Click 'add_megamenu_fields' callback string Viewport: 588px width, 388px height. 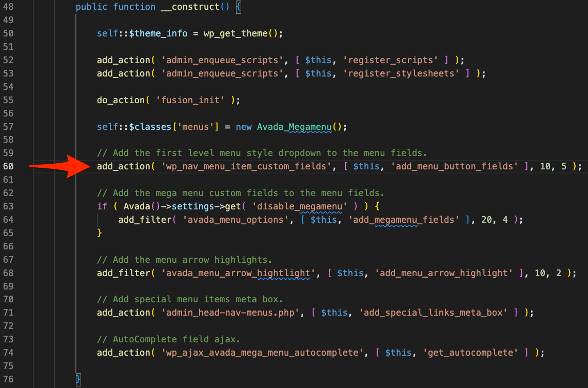403,220
